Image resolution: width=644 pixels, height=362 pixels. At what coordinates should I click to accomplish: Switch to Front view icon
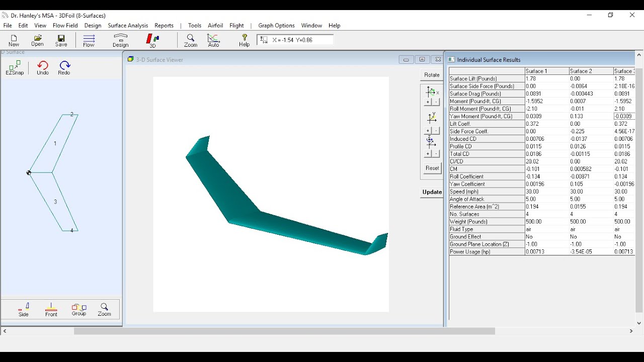(x=51, y=310)
